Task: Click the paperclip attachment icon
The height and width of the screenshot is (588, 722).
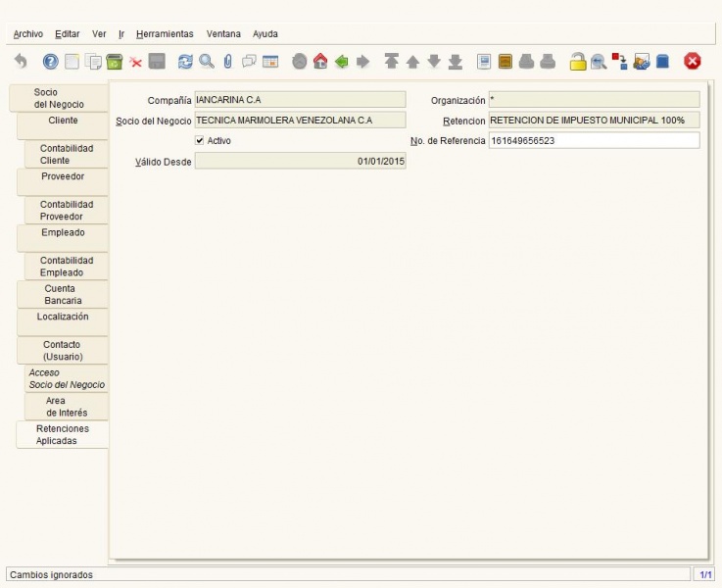Action: (x=228, y=61)
